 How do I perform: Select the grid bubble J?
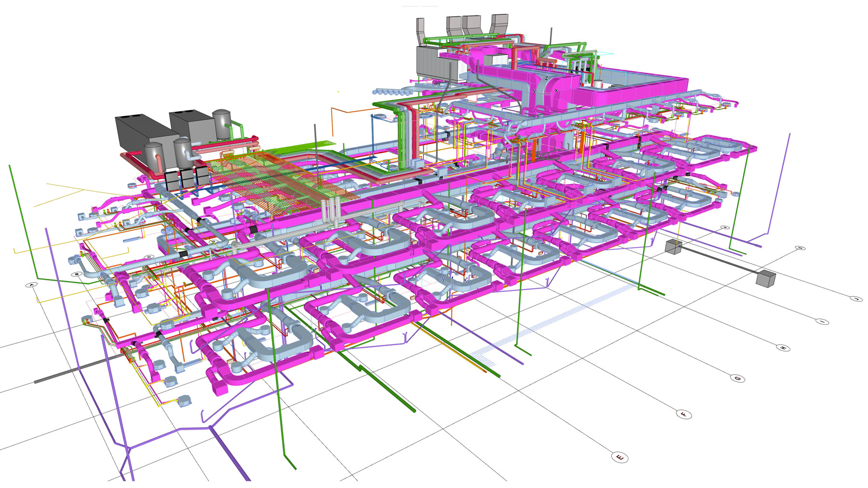click(x=855, y=299)
